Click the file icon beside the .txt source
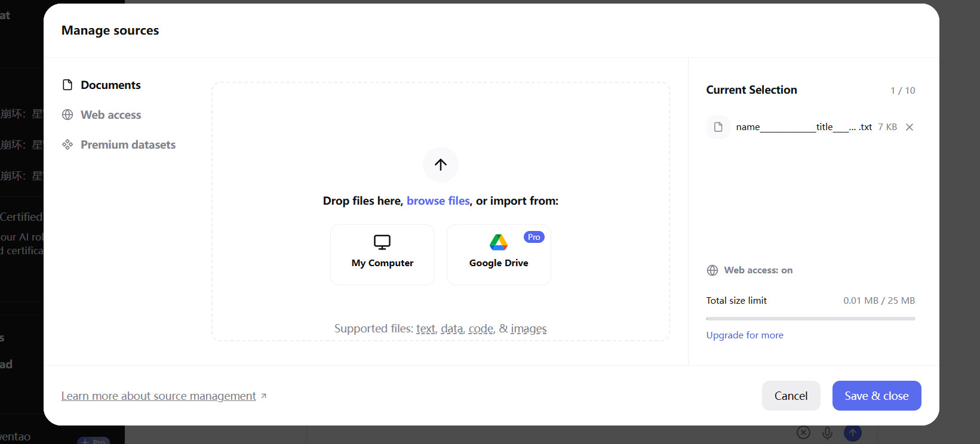This screenshot has height=444, width=980. pyautogui.click(x=718, y=127)
